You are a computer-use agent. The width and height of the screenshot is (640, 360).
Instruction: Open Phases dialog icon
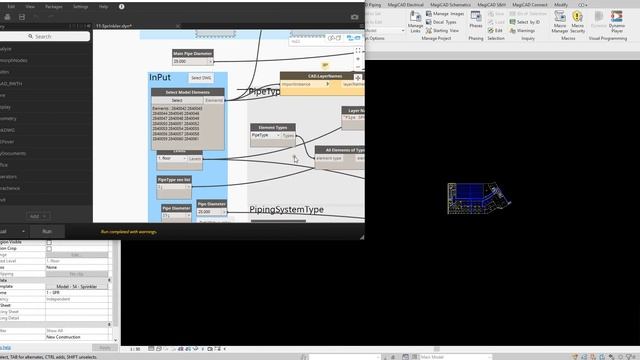click(476, 19)
